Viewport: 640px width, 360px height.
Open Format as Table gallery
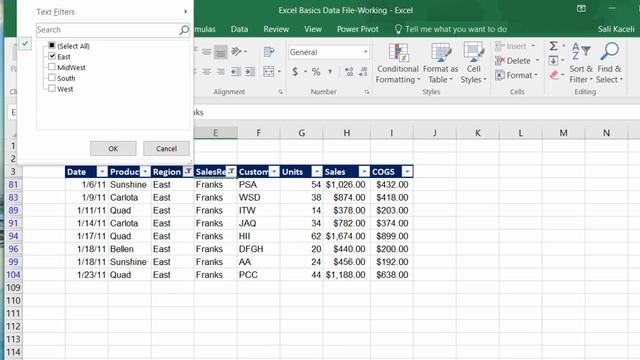click(x=441, y=63)
